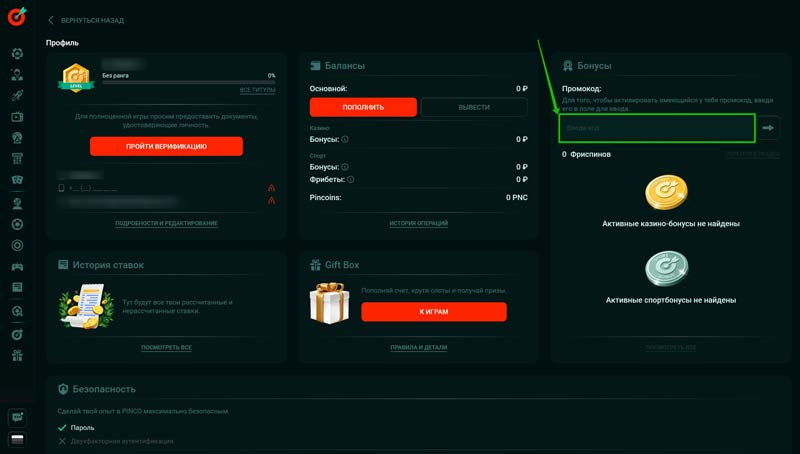Click the silver sport bonus coin
The width and height of the screenshot is (800, 454).
(x=666, y=269)
